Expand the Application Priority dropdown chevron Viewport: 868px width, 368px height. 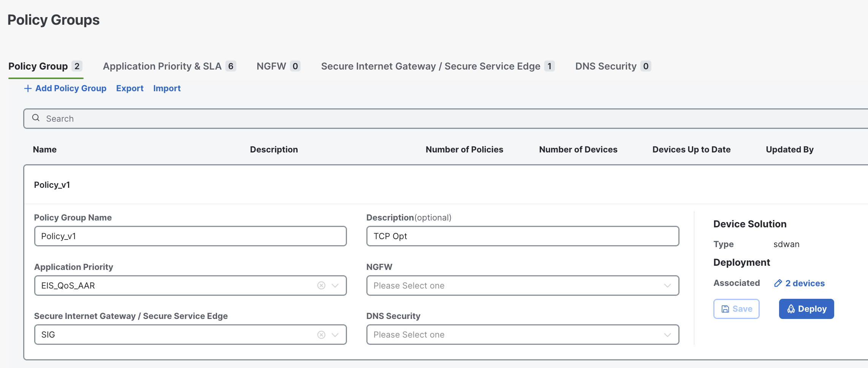click(335, 286)
